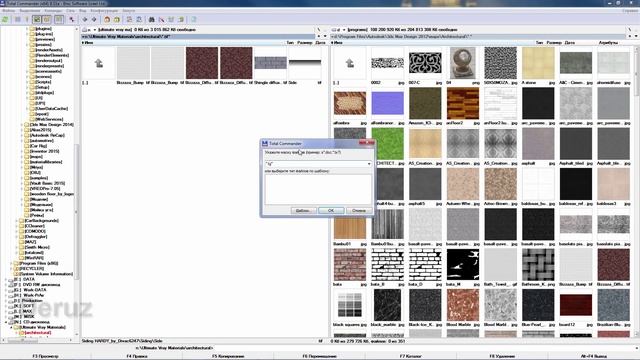This screenshot has height=360, width=640.
Task: Expand the Program Files (x86) tree node
Action: 11,264
